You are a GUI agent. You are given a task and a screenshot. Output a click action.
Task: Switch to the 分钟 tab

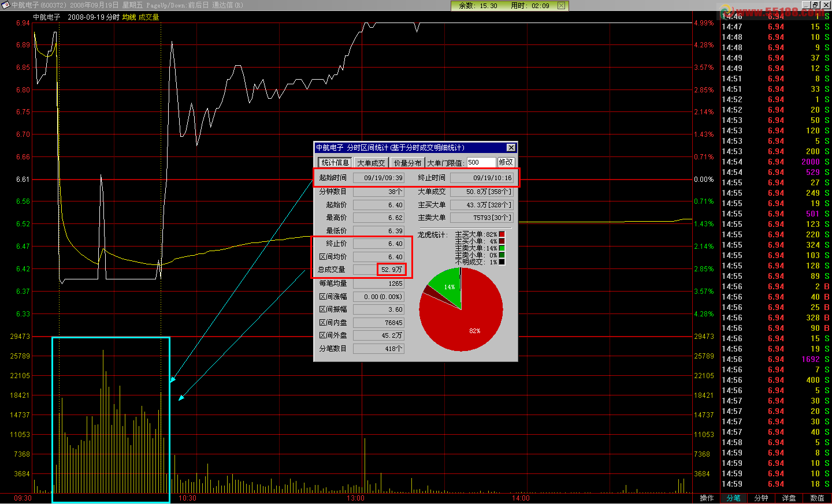[x=762, y=498]
